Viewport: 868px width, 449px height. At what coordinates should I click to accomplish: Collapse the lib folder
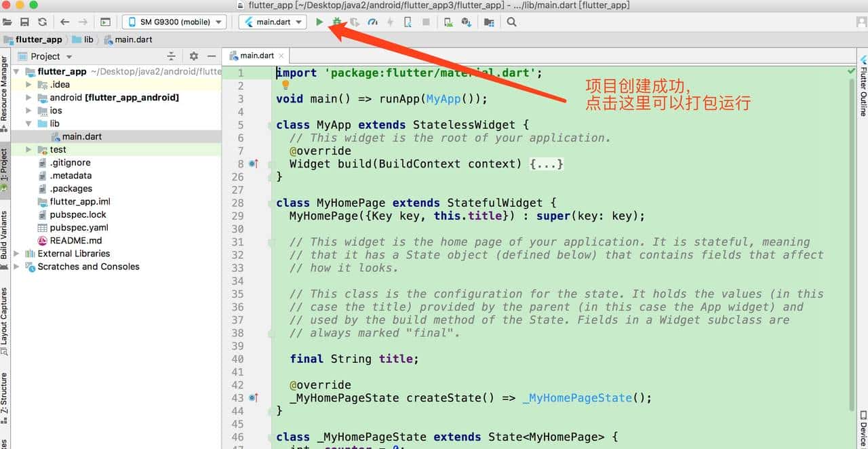tap(28, 123)
